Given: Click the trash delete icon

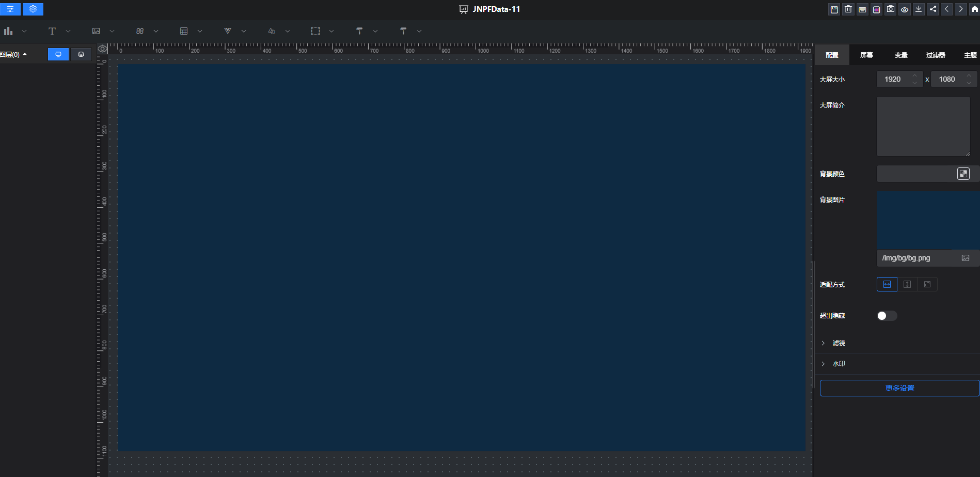Looking at the screenshot, I should pos(848,9).
